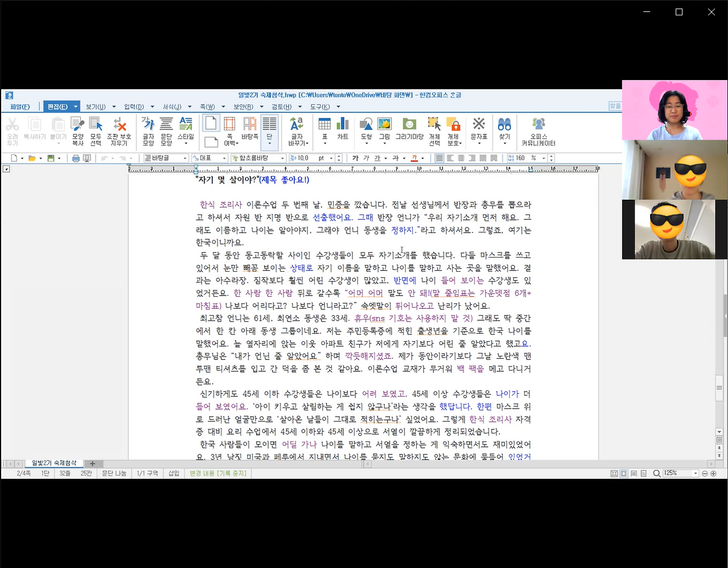
Task: Click 문단 나눔 in the status bar
Action: pyautogui.click(x=114, y=473)
